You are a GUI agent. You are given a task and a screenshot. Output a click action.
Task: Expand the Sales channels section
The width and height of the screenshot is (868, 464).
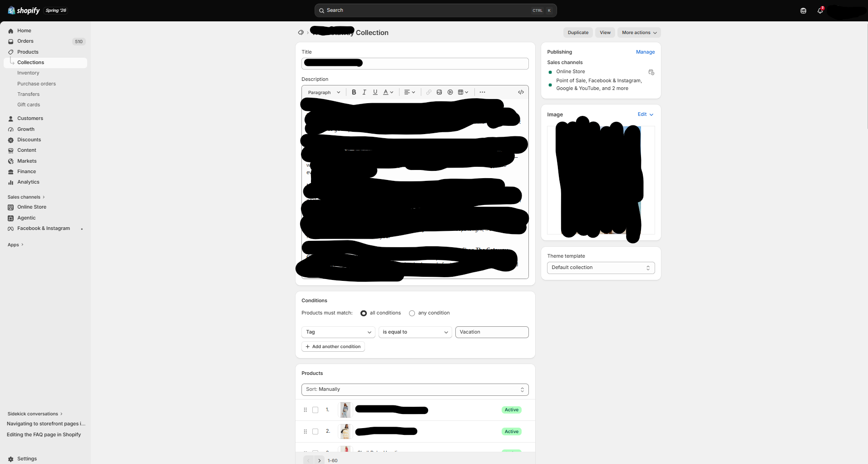(x=26, y=197)
